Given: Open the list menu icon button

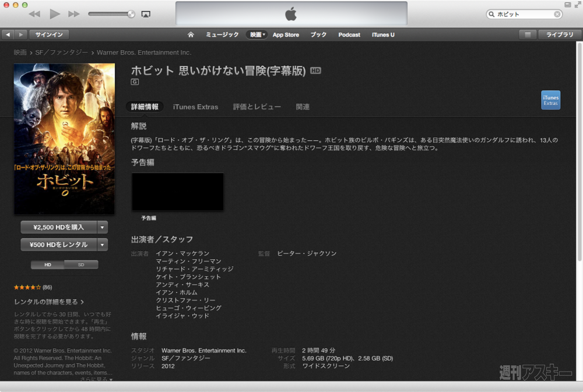Looking at the screenshot, I should 528,34.
